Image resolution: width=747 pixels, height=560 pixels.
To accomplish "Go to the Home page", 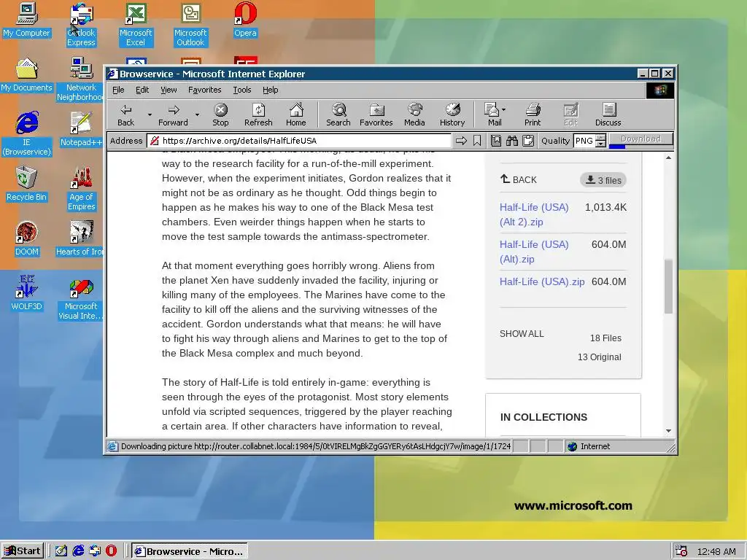I will click(x=296, y=115).
